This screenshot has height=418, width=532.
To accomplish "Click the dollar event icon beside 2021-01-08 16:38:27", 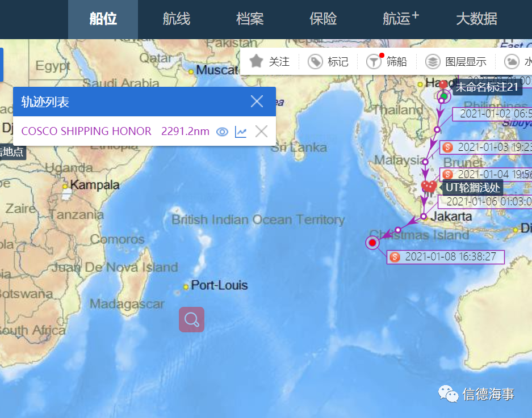I will [394, 257].
